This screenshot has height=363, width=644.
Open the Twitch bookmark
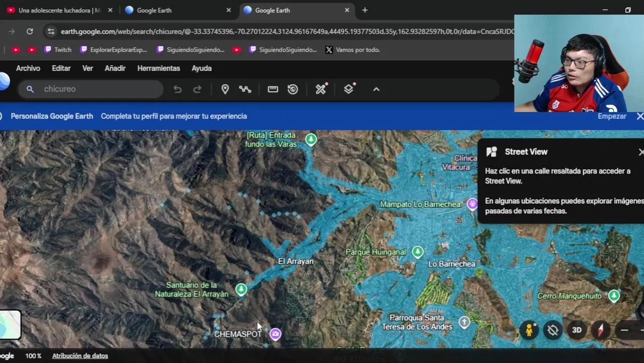(x=57, y=50)
